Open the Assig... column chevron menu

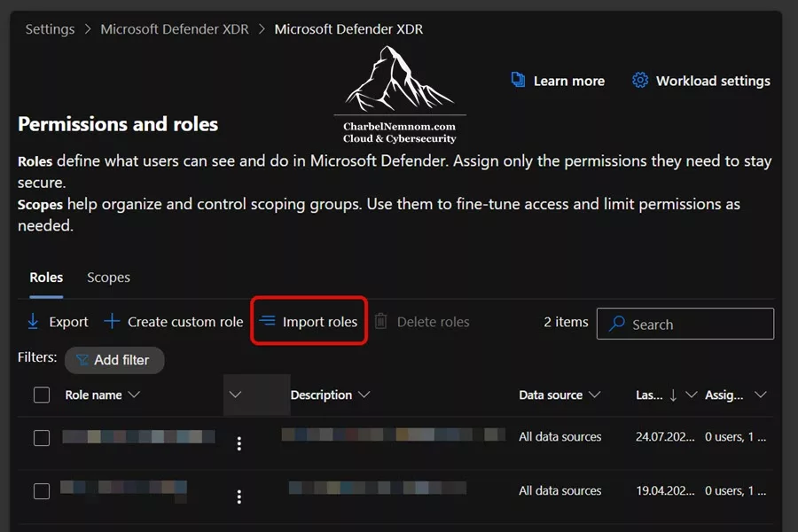tap(761, 395)
